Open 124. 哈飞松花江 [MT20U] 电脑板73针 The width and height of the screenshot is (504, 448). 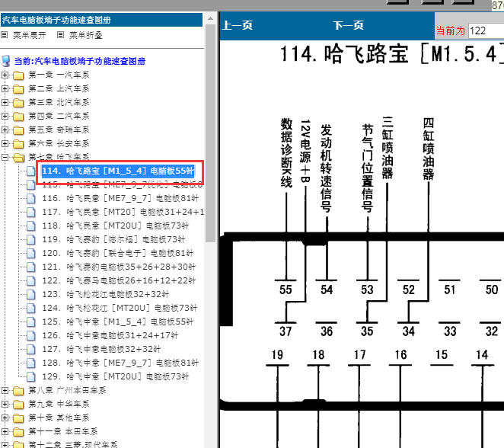click(x=120, y=309)
